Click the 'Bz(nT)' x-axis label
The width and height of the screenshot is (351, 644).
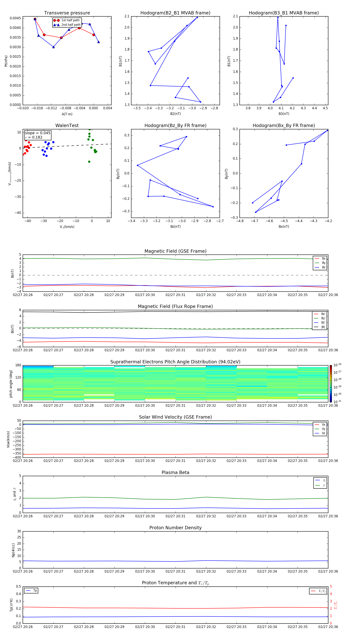175,227
